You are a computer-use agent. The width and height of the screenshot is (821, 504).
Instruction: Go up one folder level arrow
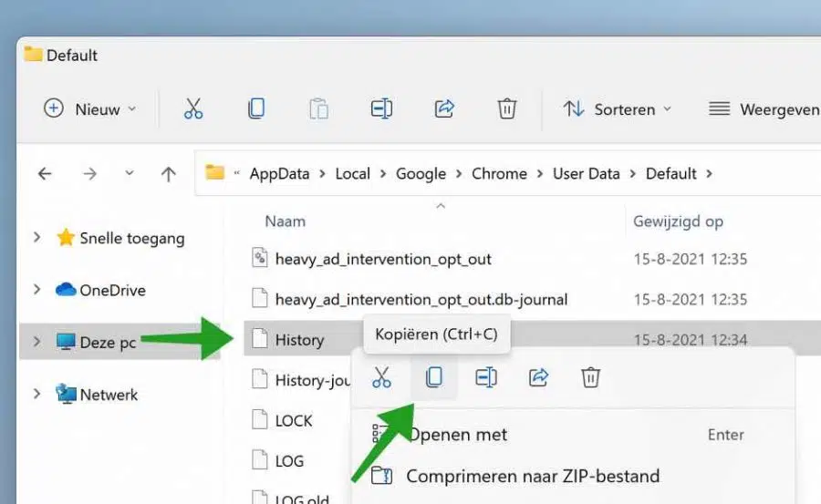click(168, 174)
